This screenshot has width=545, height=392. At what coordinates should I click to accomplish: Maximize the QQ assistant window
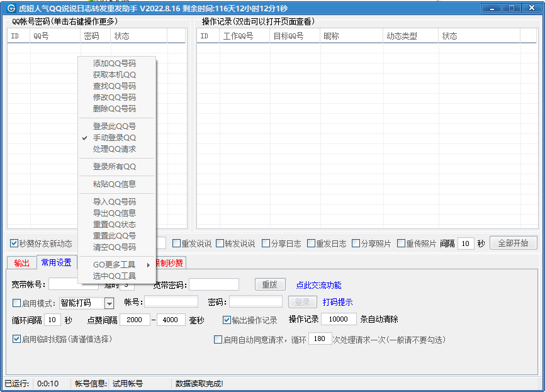(511, 8)
